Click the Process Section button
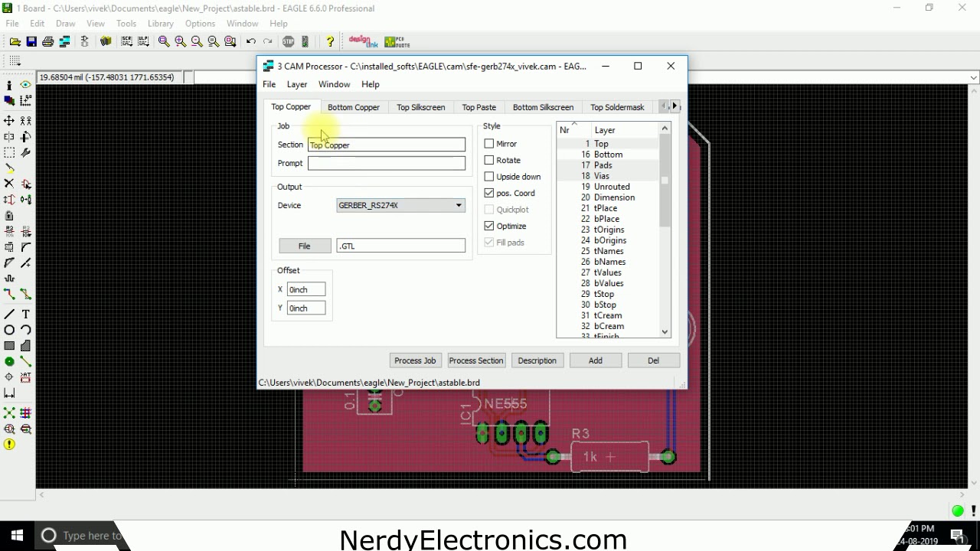Image resolution: width=980 pixels, height=551 pixels. tap(476, 360)
